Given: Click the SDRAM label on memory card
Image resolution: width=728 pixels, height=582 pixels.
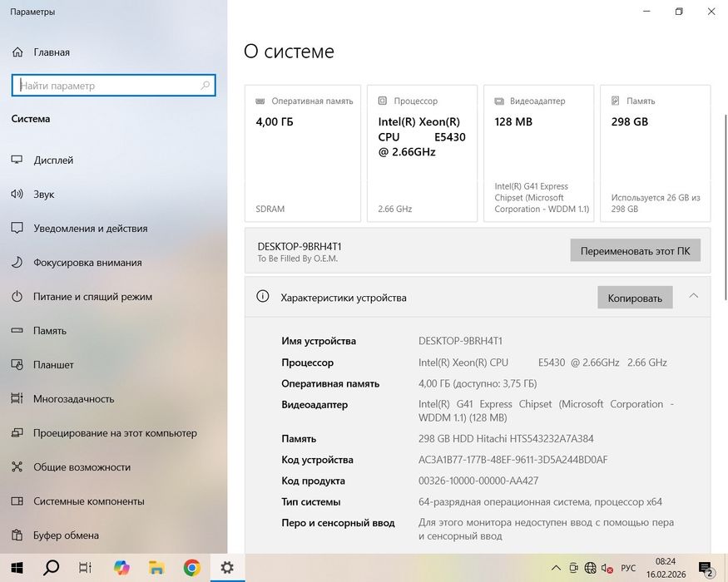Looking at the screenshot, I should [x=270, y=209].
